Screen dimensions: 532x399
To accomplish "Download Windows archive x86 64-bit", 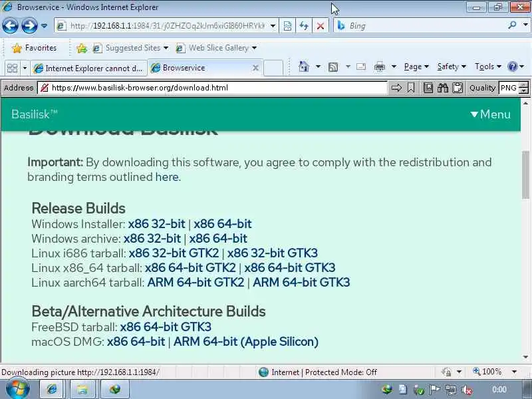I will (218, 239).
